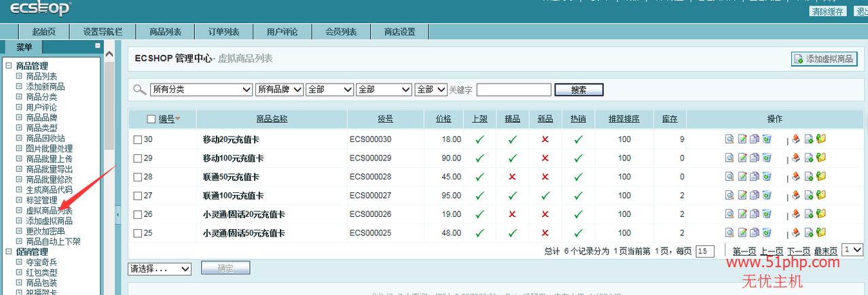Select the 菜单 tab in the sidebar

24,47
